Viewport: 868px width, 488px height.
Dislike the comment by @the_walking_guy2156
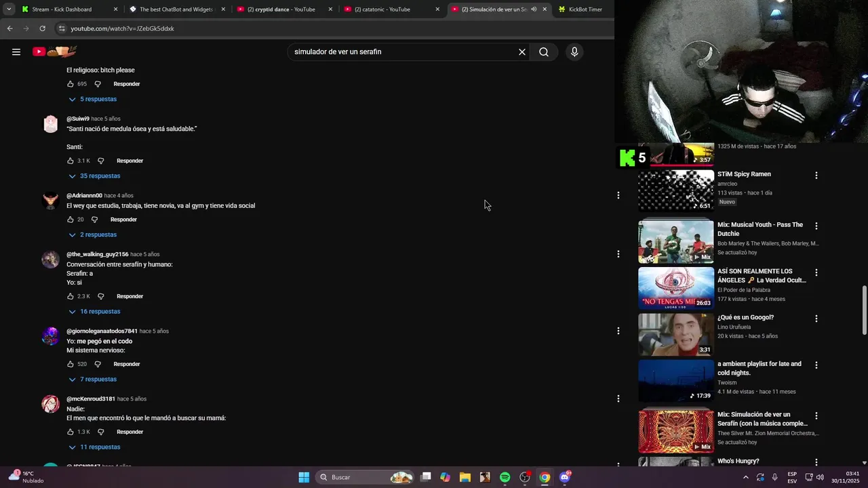pos(100,296)
